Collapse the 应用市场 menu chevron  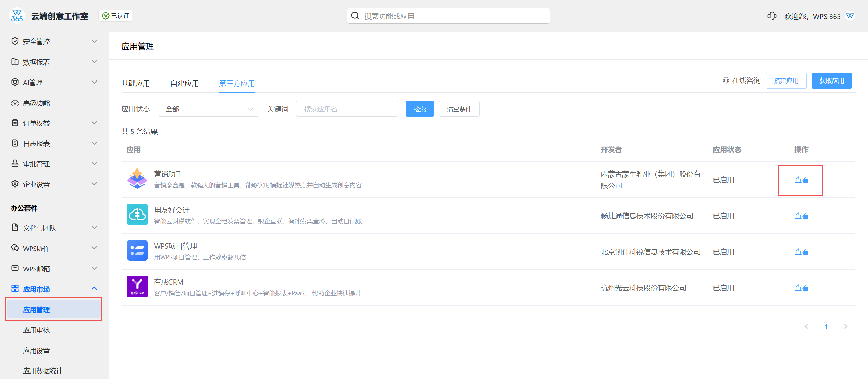94,289
